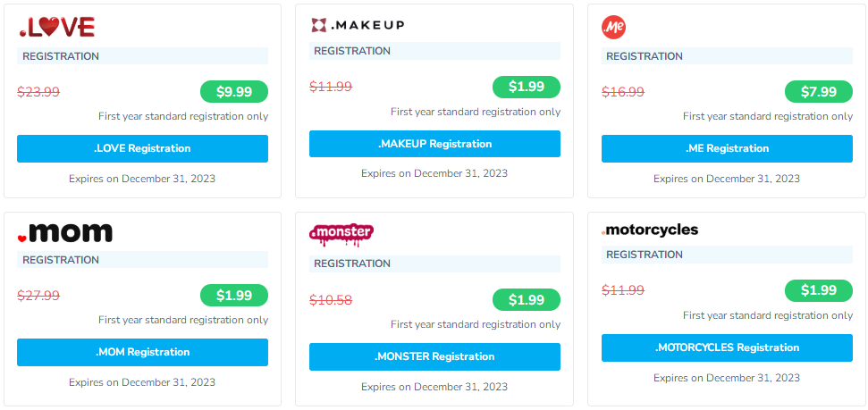
Task: Click $1.99 price badge for .mom
Action: [234, 295]
